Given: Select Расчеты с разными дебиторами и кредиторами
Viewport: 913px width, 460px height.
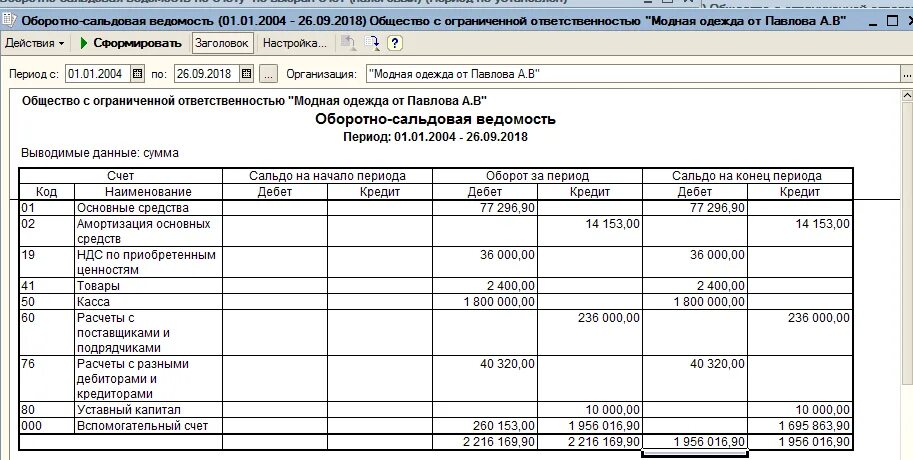Looking at the screenshot, I should 148,379.
